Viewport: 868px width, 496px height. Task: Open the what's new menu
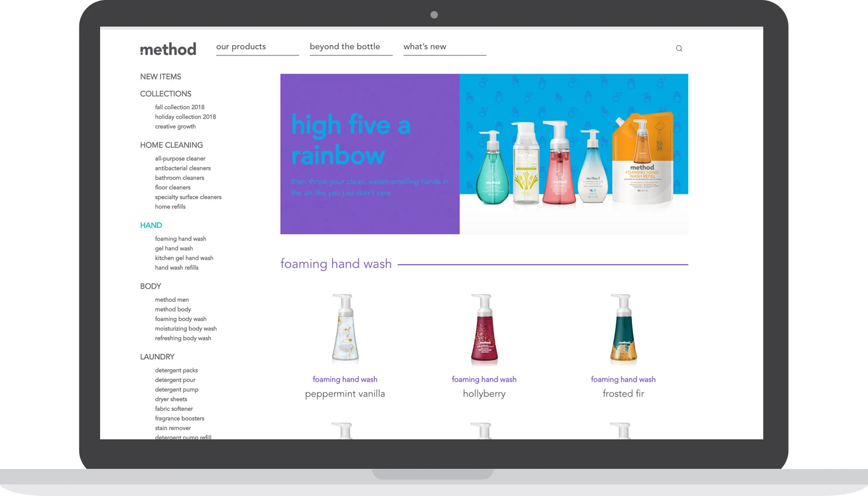pyautogui.click(x=425, y=47)
